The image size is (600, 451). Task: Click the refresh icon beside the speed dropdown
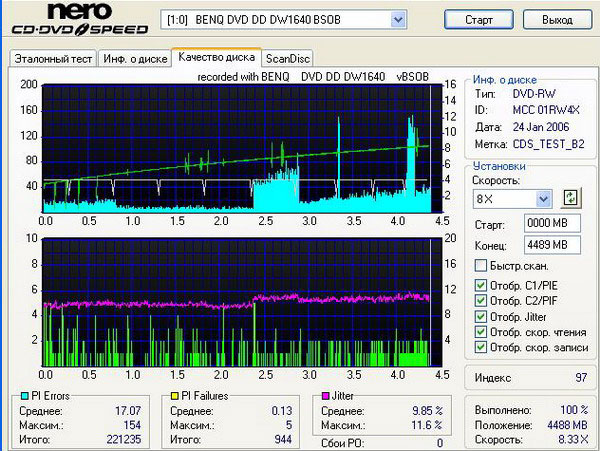[571, 198]
